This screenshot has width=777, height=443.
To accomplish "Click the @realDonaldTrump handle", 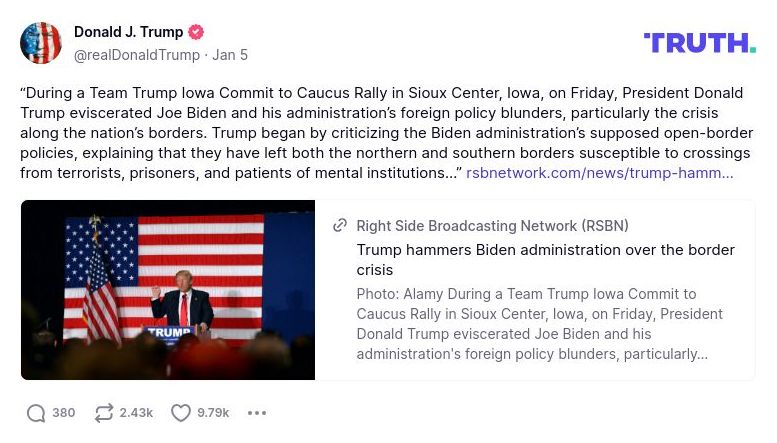I will point(137,55).
